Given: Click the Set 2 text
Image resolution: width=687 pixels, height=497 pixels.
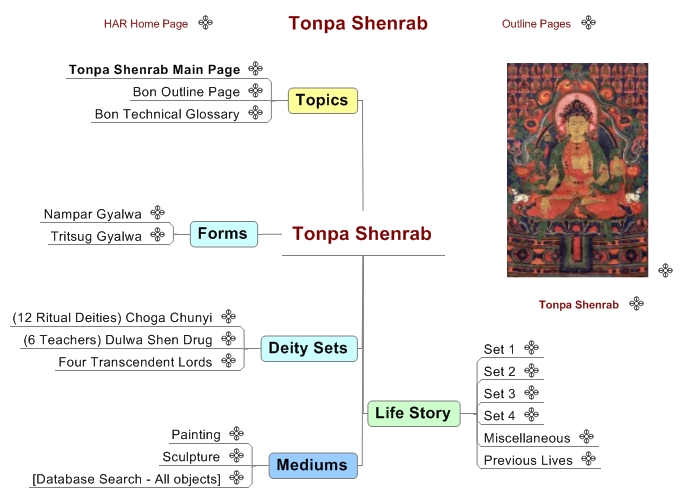Looking at the screenshot, I should click(x=499, y=371).
